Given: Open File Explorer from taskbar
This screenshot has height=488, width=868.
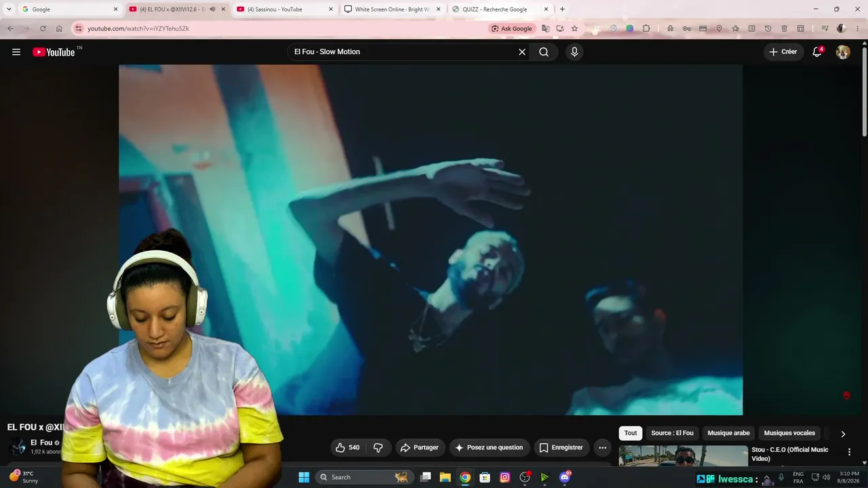Looking at the screenshot, I should pyautogui.click(x=445, y=477).
